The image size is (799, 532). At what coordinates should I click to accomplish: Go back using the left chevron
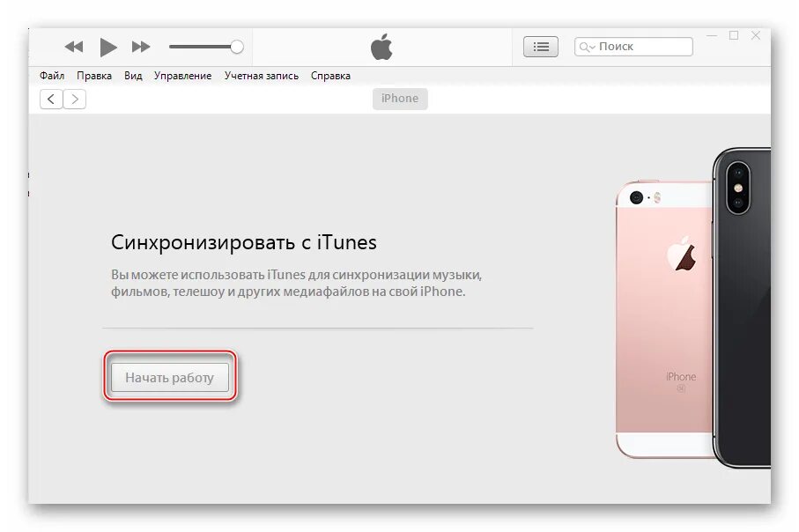click(51, 99)
